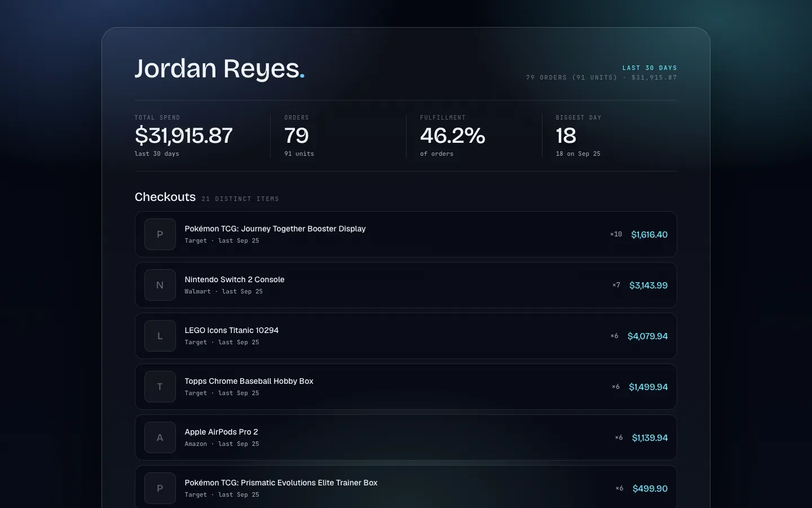The height and width of the screenshot is (508, 812).
Task: Click the "21 DISTINCT ITEMS" count
Action: 240,199
